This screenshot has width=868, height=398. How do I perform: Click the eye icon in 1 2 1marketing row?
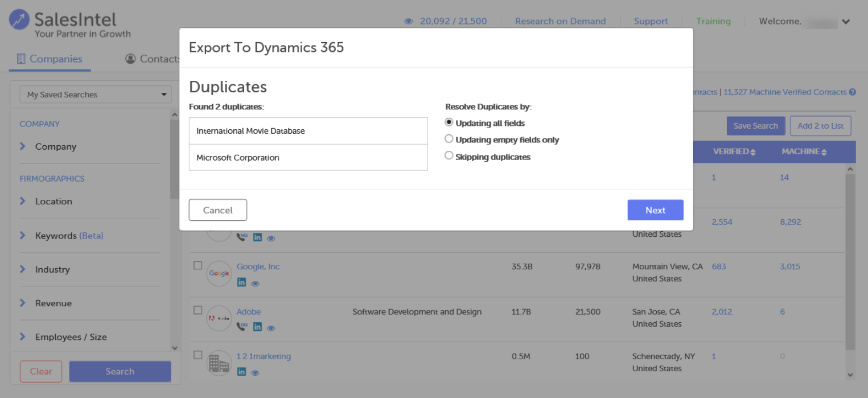(x=255, y=373)
